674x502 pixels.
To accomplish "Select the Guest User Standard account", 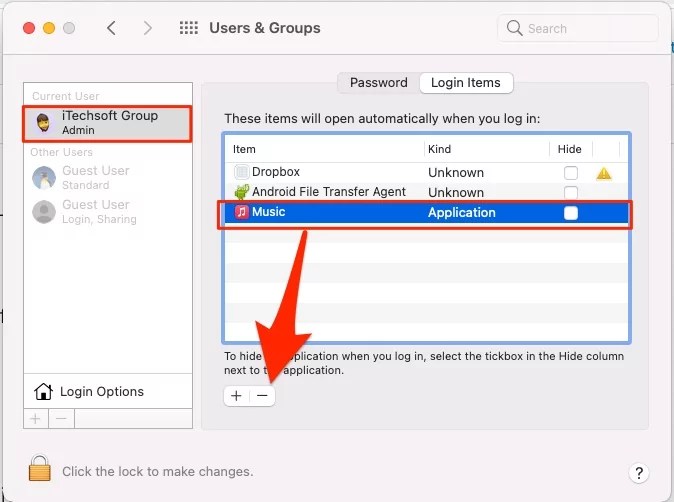I will click(107, 177).
